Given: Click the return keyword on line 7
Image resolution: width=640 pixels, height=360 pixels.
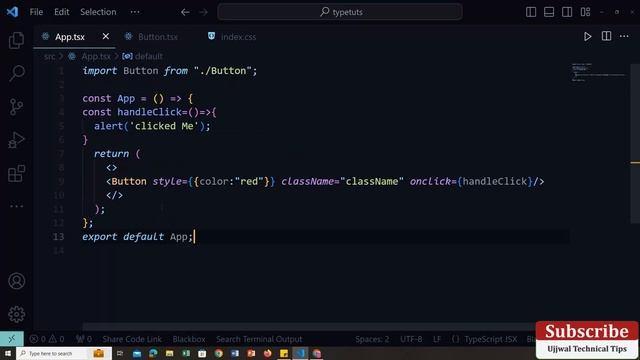Looking at the screenshot, I should [x=111, y=154].
